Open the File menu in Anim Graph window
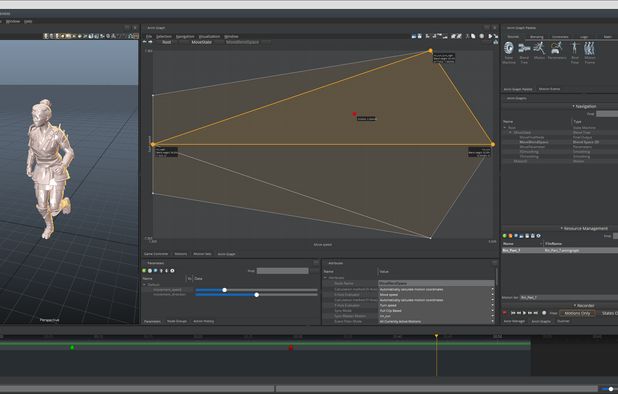Image resolution: width=618 pixels, height=394 pixels. pos(149,36)
